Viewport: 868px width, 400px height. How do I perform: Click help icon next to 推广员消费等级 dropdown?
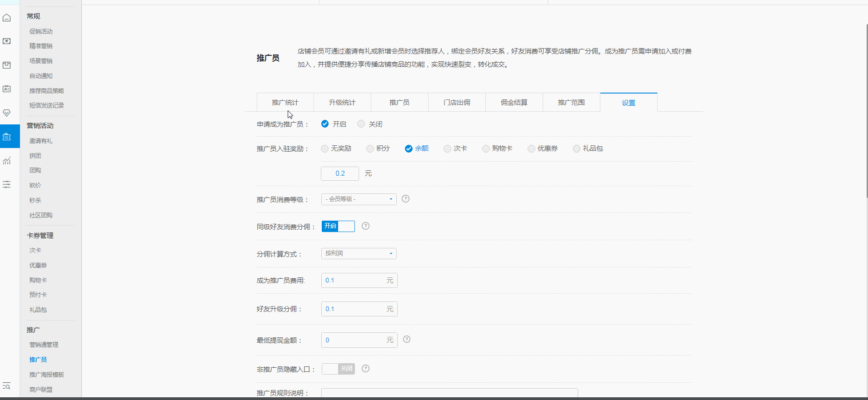click(x=406, y=199)
